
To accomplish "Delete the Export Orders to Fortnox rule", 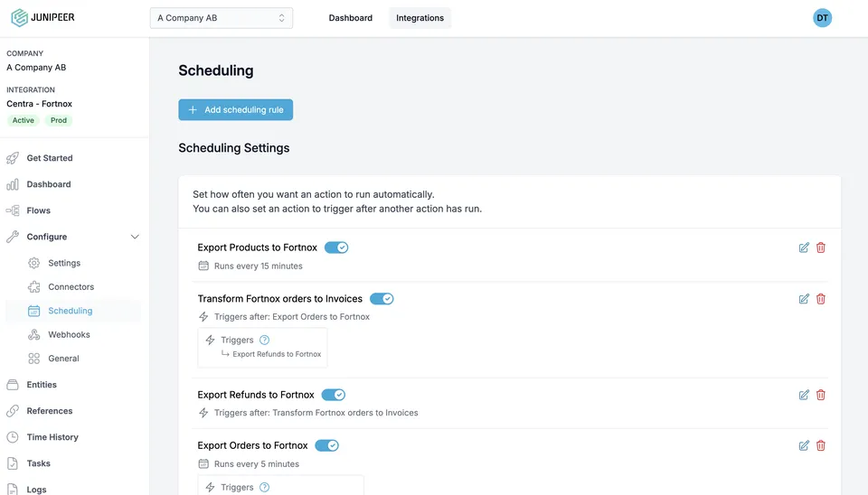I will (821, 446).
